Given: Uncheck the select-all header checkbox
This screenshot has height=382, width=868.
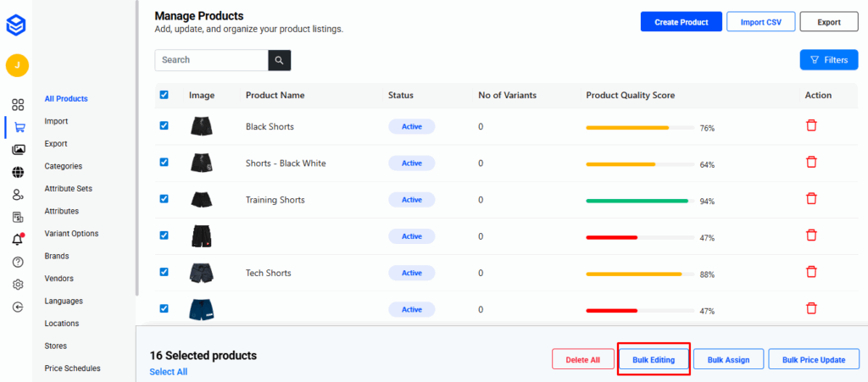Looking at the screenshot, I should click(164, 95).
